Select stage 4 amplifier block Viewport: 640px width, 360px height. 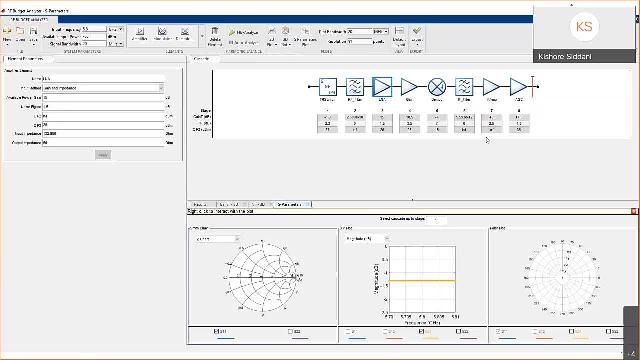click(x=409, y=87)
